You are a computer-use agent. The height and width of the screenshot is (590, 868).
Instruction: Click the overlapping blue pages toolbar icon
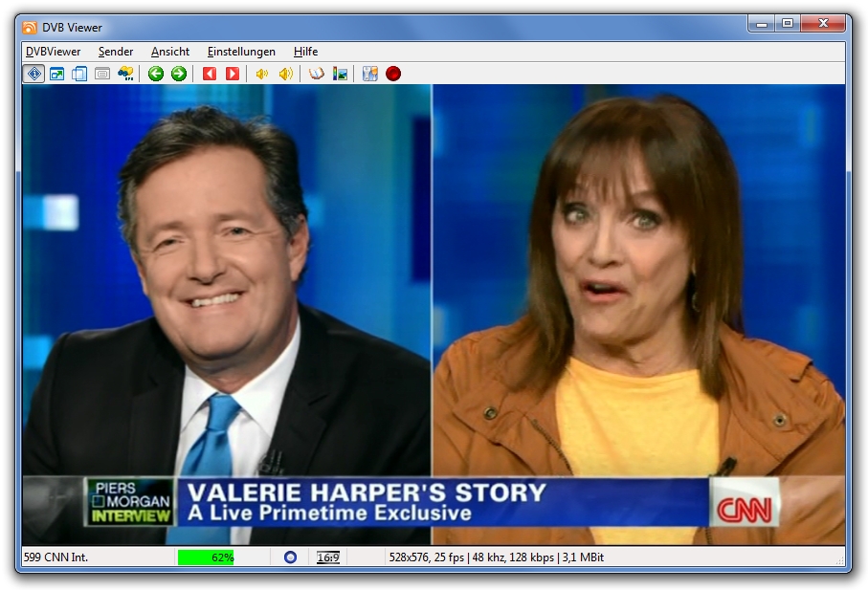pyautogui.click(x=79, y=74)
